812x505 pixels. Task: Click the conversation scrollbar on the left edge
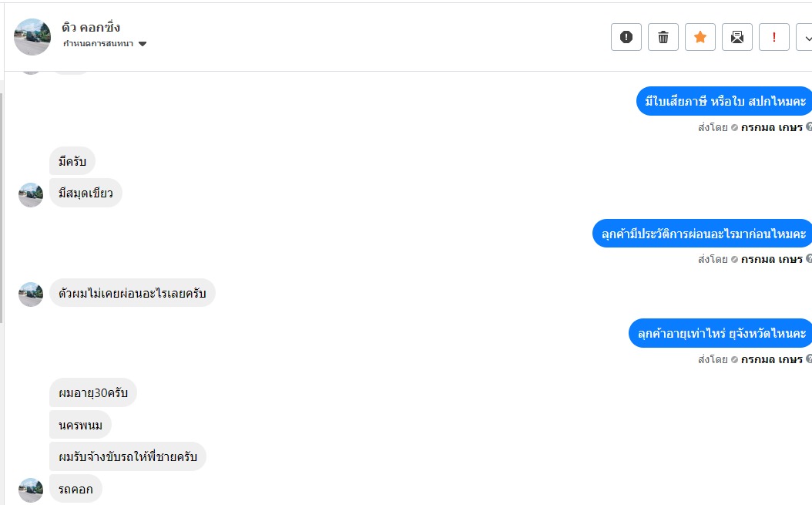(x=2, y=208)
